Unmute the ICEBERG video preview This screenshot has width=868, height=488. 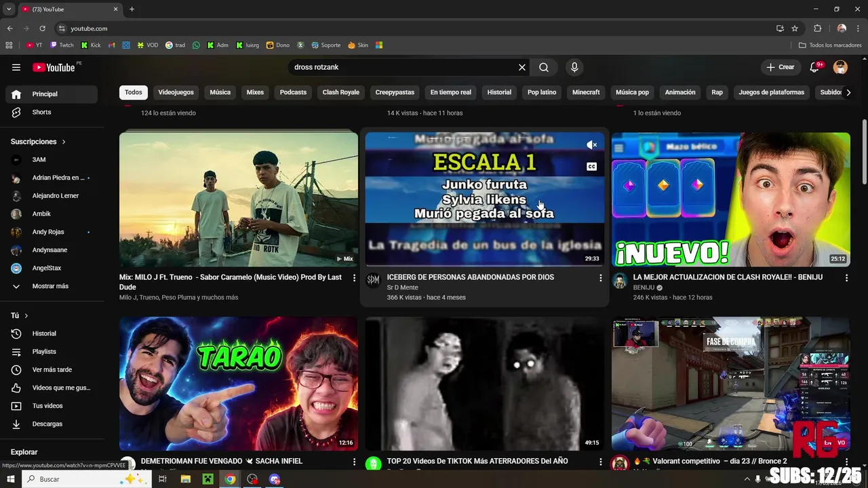click(591, 145)
